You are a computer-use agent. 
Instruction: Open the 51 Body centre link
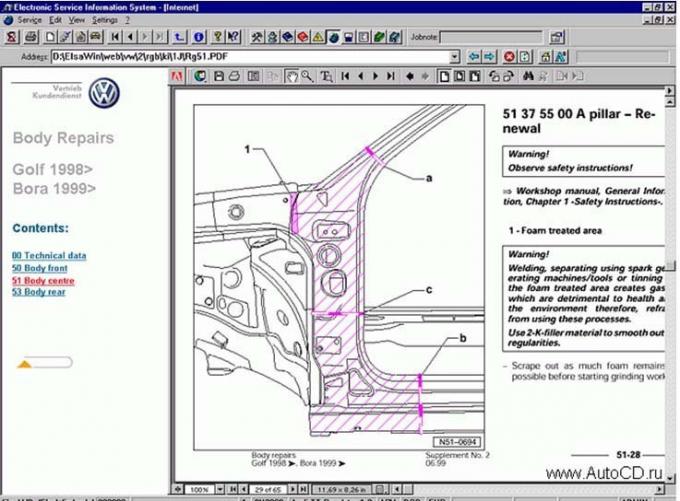[44, 280]
